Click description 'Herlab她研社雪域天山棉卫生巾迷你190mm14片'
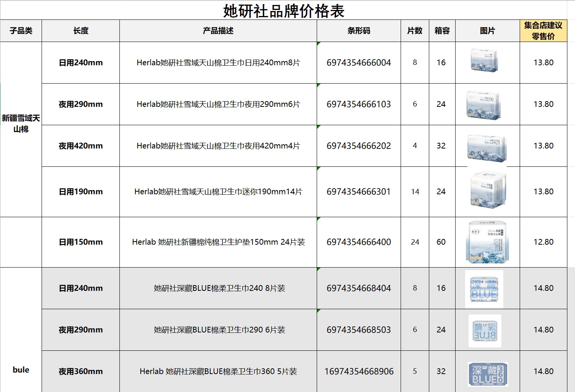This screenshot has height=392, width=575. [218, 192]
